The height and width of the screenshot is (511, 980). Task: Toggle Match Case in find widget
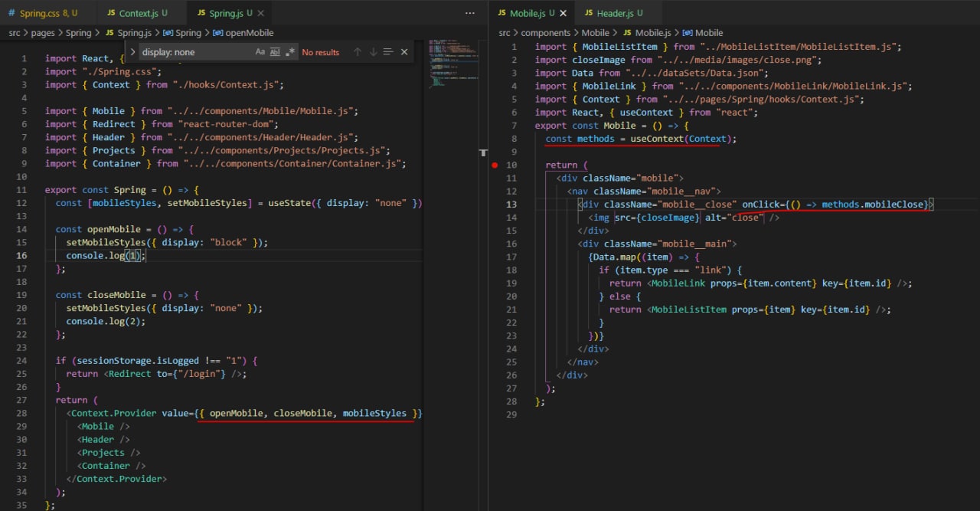tap(260, 52)
